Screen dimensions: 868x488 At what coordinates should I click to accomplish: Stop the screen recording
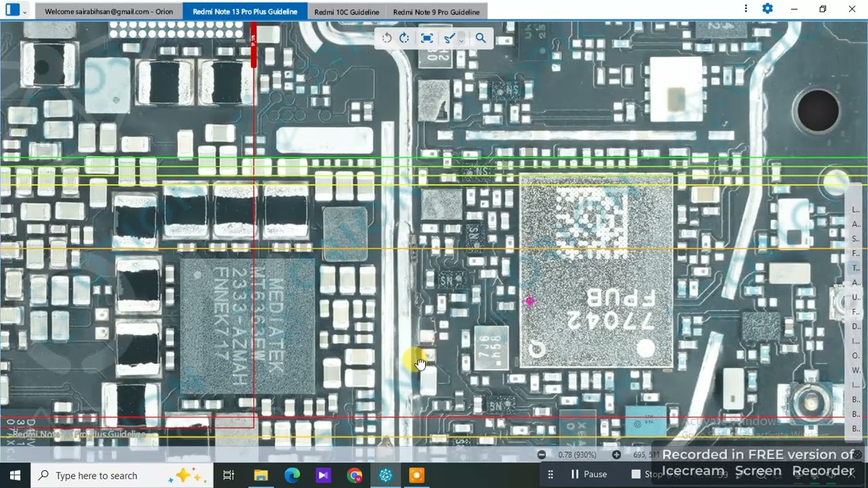pos(647,474)
